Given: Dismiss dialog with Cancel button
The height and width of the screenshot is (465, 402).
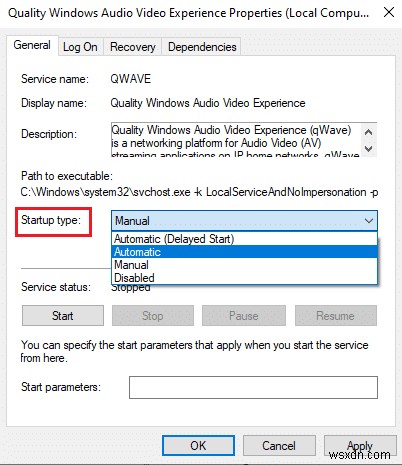Looking at the screenshot, I should [279, 445].
